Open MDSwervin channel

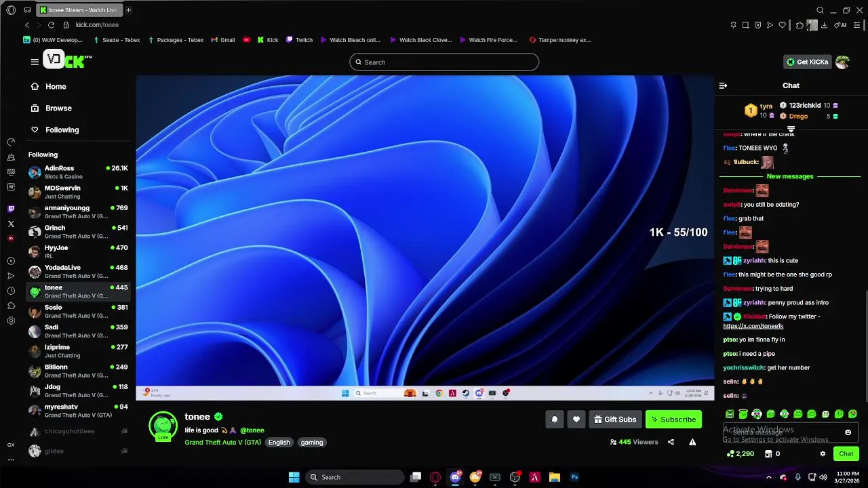(78, 192)
